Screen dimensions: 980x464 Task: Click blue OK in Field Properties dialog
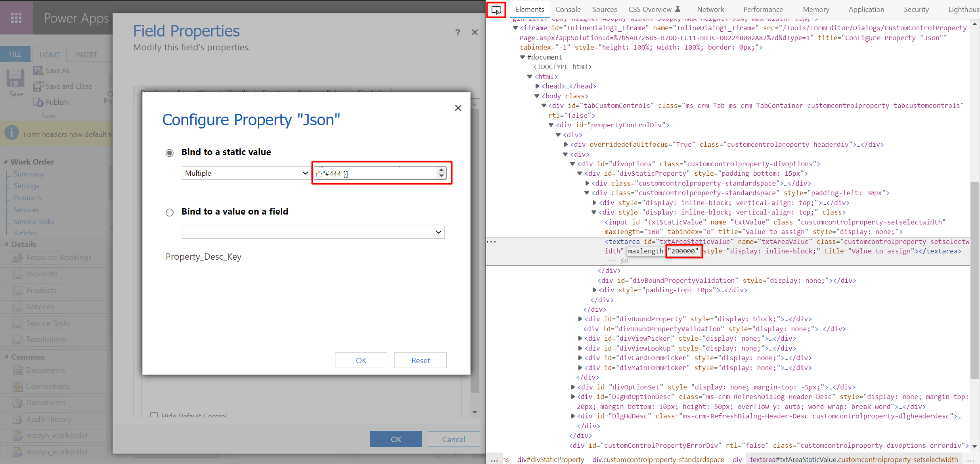tap(396, 439)
